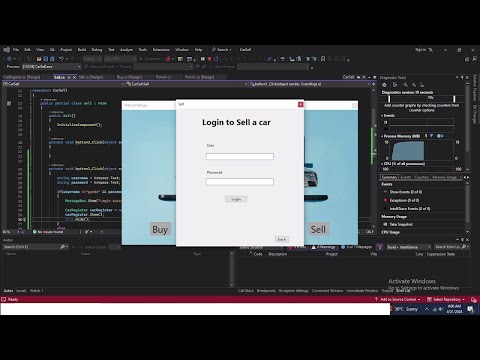
Task: Click the Break All pause icon
Action: [x=203, y=59]
